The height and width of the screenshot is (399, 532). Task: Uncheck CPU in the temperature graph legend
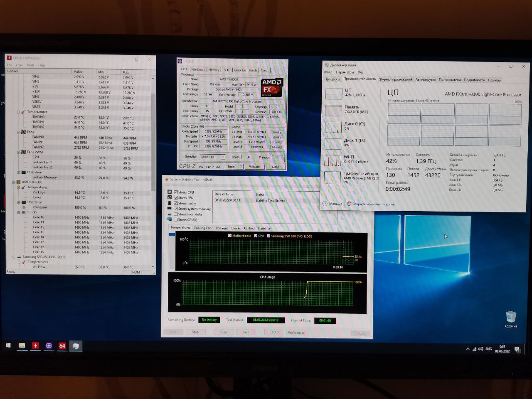pyautogui.click(x=256, y=236)
